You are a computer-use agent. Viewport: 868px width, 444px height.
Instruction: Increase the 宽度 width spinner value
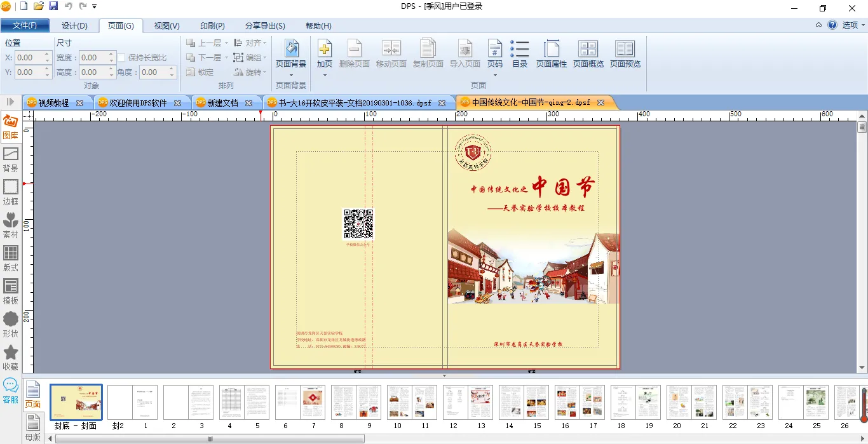pyautogui.click(x=111, y=55)
